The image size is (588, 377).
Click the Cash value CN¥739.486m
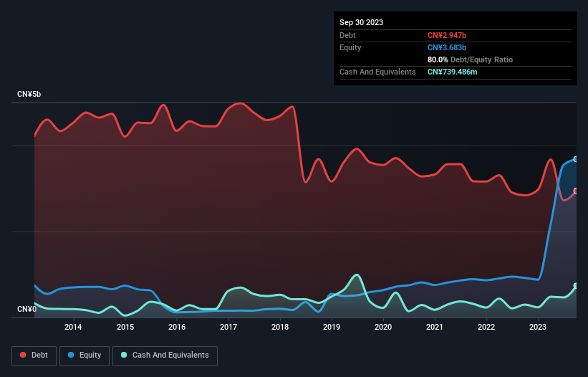pos(452,72)
